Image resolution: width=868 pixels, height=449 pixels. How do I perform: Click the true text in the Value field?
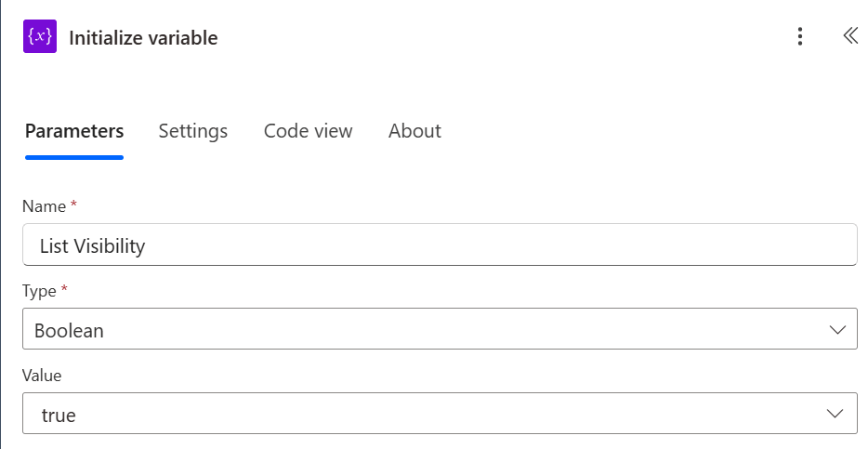coord(59,415)
